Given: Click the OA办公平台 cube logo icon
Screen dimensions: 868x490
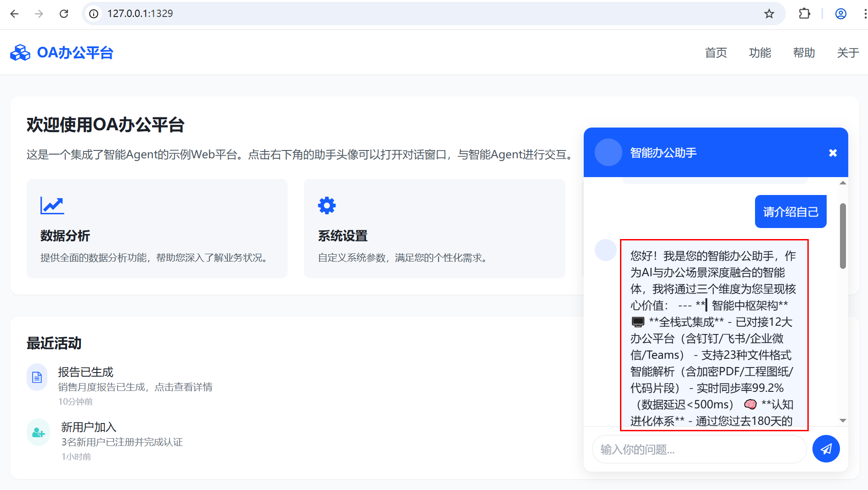Looking at the screenshot, I should click(x=20, y=53).
